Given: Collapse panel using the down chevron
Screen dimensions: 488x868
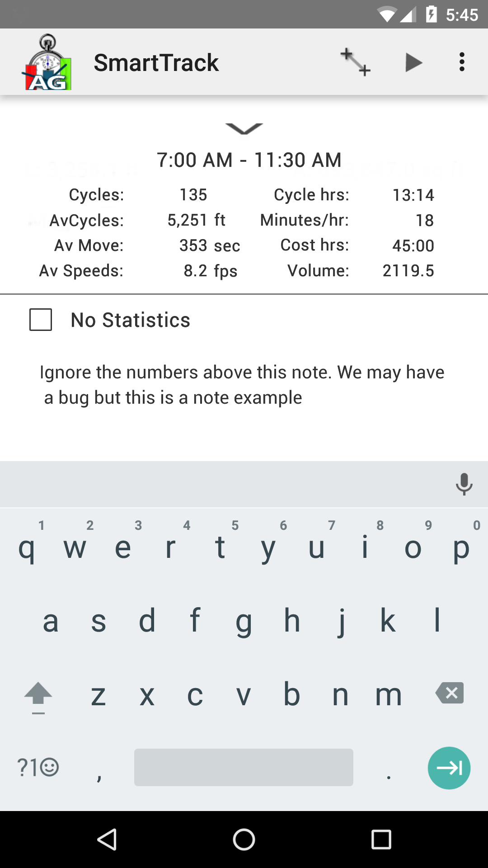Looking at the screenshot, I should coord(244,129).
